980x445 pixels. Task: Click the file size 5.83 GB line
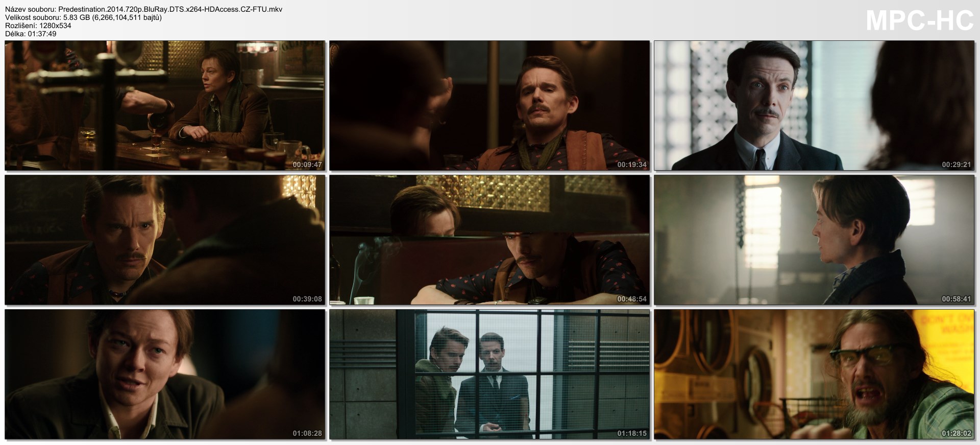84,17
